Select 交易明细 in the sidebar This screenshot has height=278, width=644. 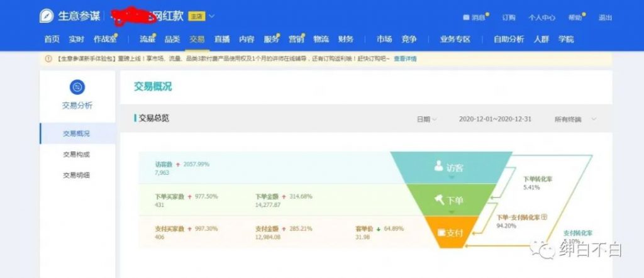[x=76, y=175]
